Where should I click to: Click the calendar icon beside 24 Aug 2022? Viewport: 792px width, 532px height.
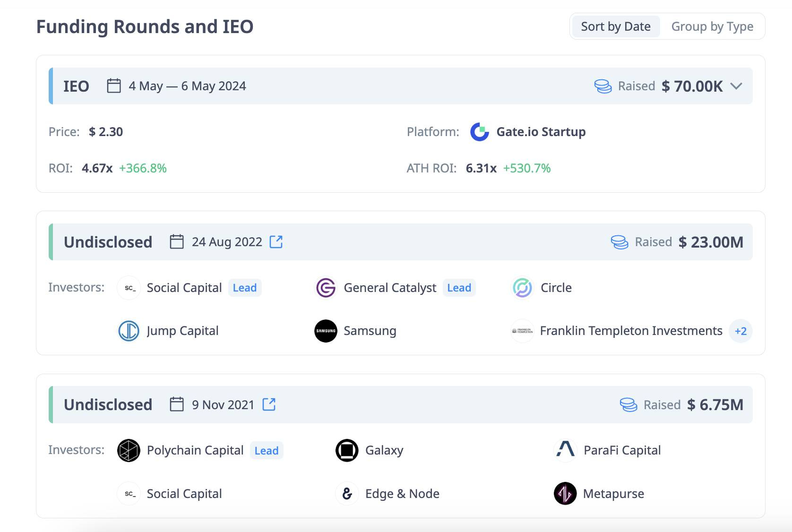pos(177,242)
